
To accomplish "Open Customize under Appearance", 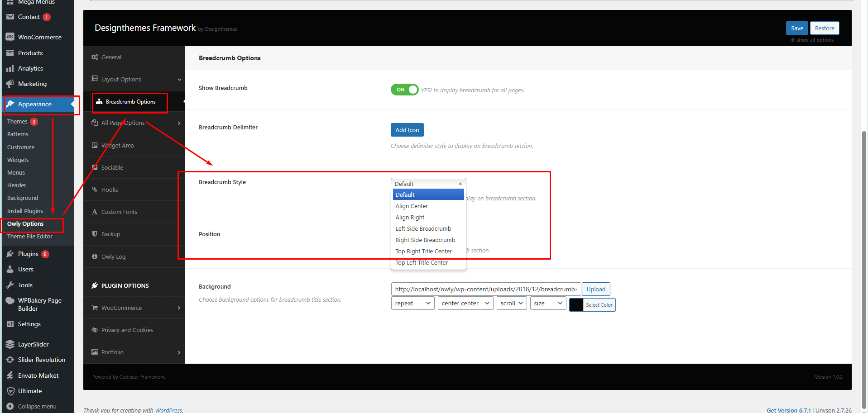I will (21, 147).
